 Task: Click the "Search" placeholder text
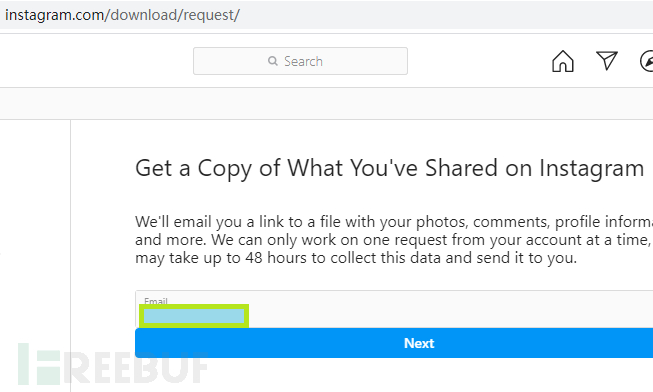[x=303, y=61]
